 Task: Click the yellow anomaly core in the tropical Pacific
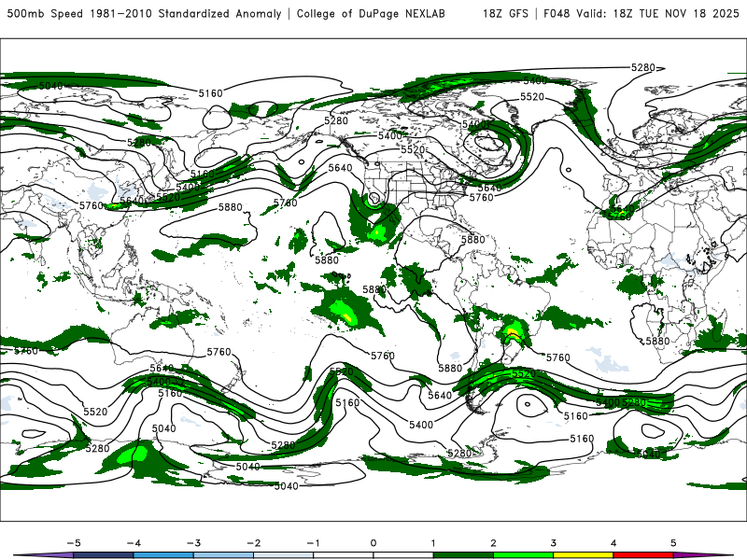click(347, 315)
